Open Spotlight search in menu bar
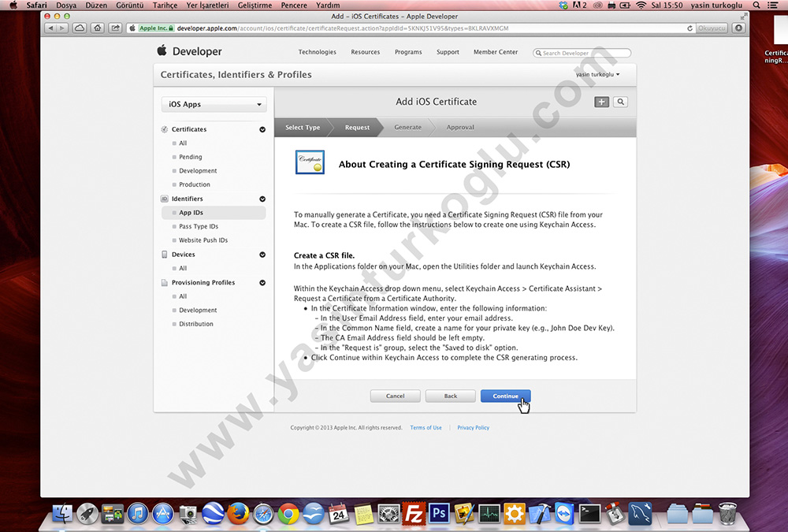This screenshot has width=788, height=532. (x=756, y=5)
